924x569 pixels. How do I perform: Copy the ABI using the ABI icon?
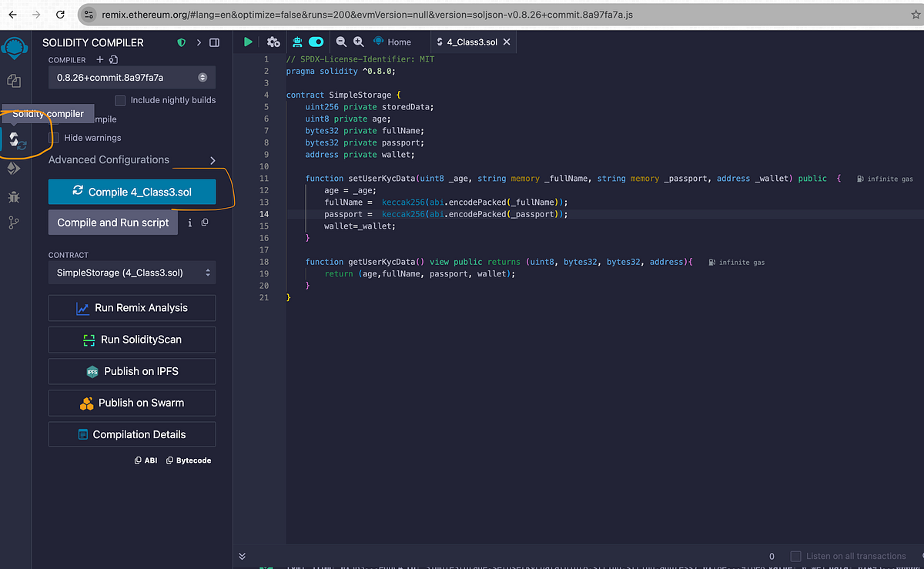click(x=145, y=460)
